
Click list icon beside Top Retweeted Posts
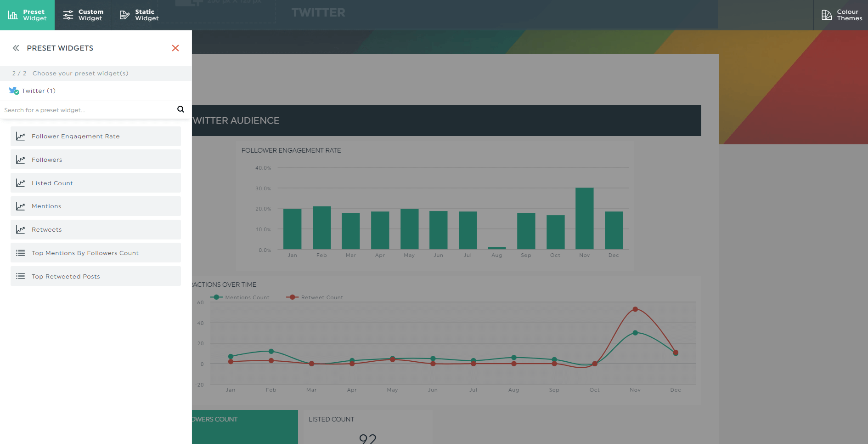21,276
